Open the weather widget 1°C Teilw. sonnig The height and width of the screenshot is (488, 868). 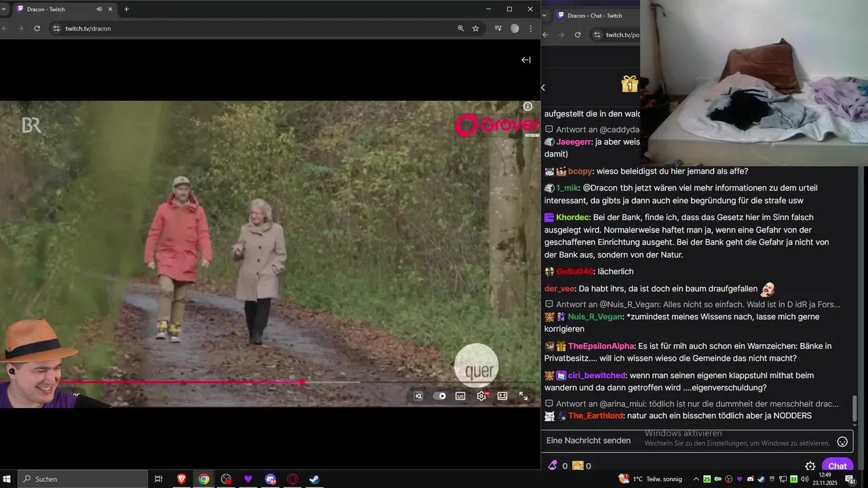[x=649, y=479]
